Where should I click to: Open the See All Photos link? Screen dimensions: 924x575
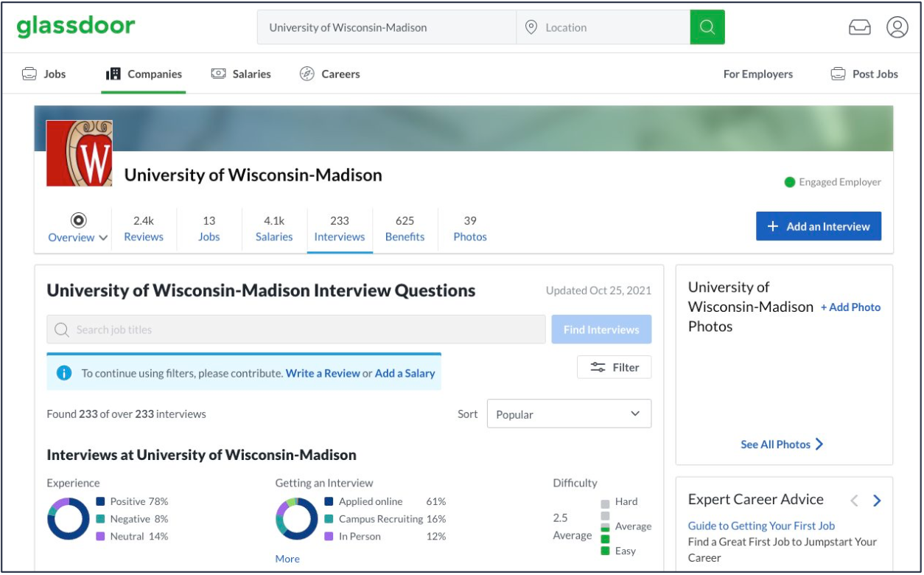point(776,444)
